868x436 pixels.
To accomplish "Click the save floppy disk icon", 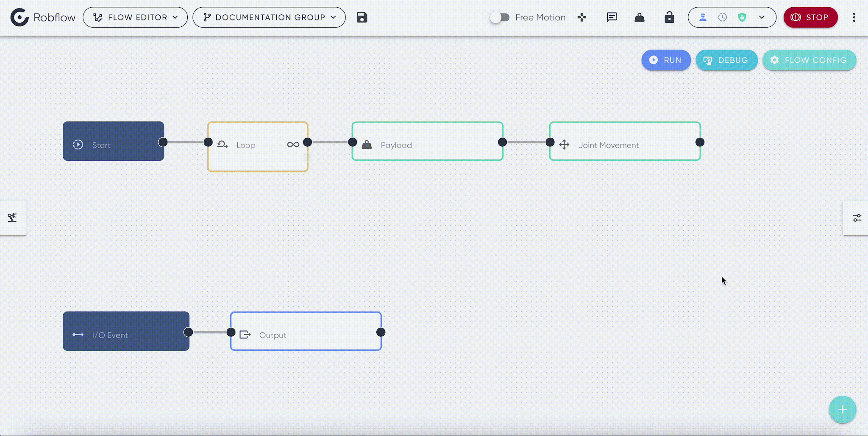I will pos(362,17).
